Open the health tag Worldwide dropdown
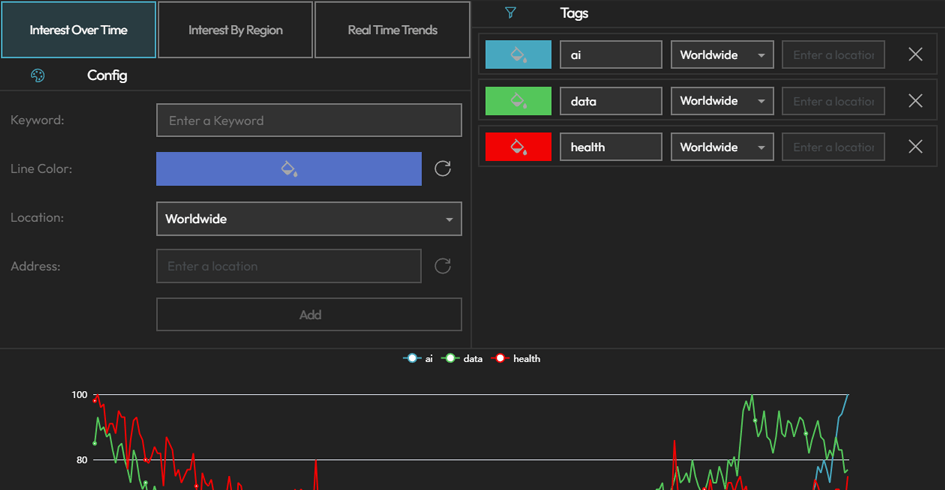The image size is (945, 490). point(722,147)
